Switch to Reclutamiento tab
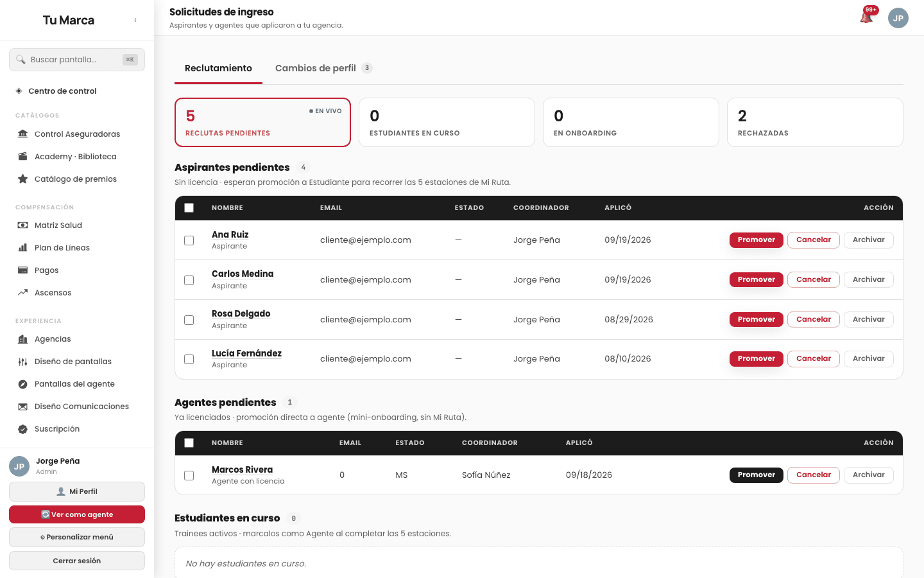The width and height of the screenshot is (924, 578). pyautogui.click(x=218, y=68)
